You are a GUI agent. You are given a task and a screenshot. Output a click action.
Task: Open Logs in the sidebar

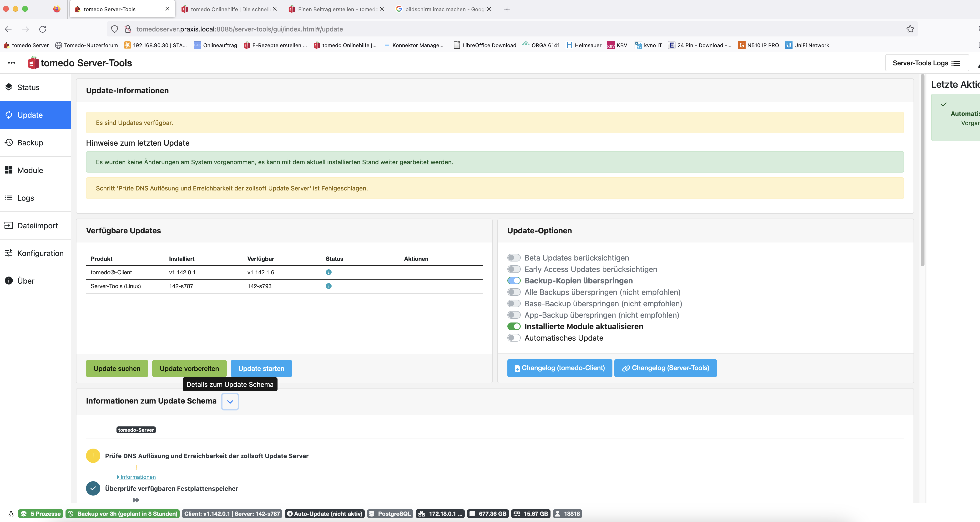coord(35,198)
